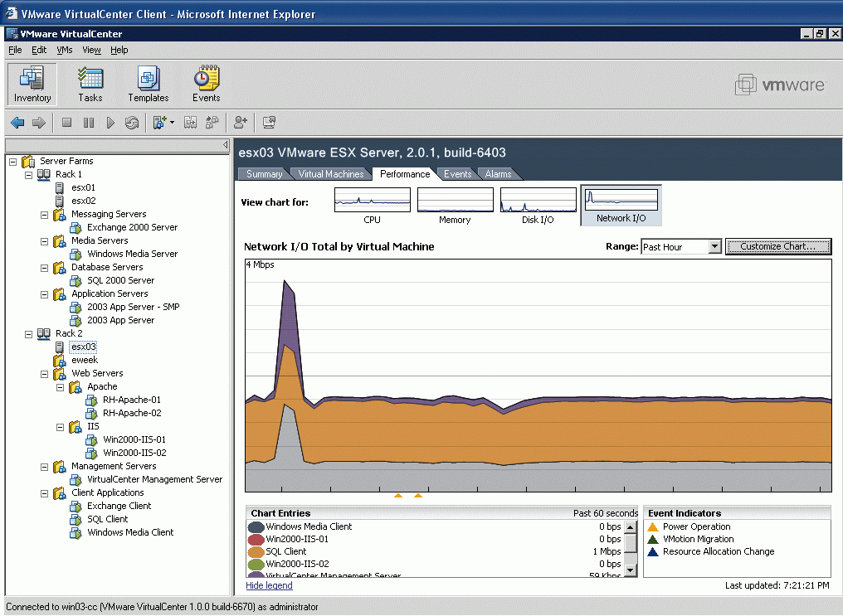843x616 pixels.
Task: Collapse the Management Servers group
Action: tap(45, 468)
